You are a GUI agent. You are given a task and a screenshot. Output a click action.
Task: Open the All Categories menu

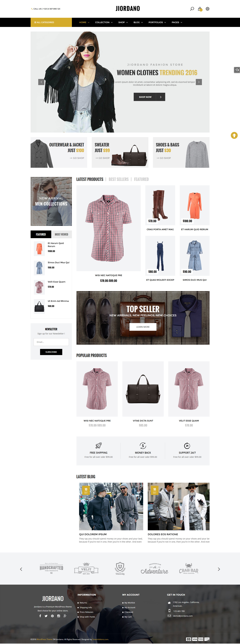pos(51,22)
